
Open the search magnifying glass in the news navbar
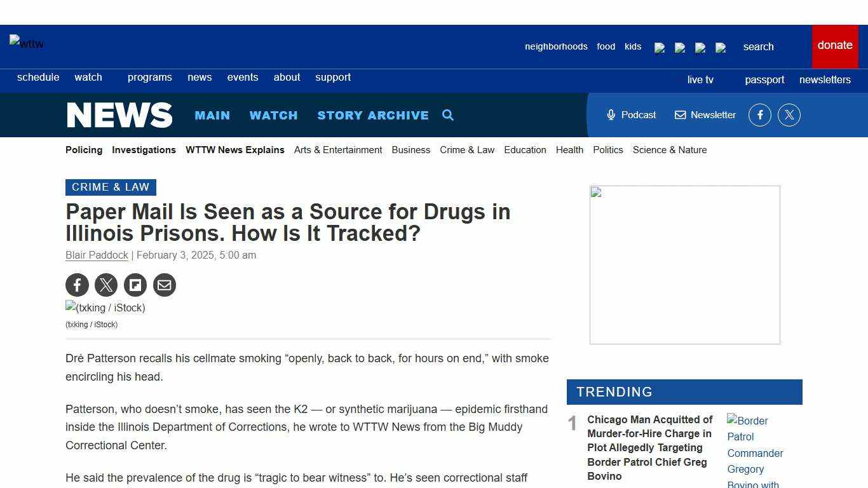pos(448,115)
